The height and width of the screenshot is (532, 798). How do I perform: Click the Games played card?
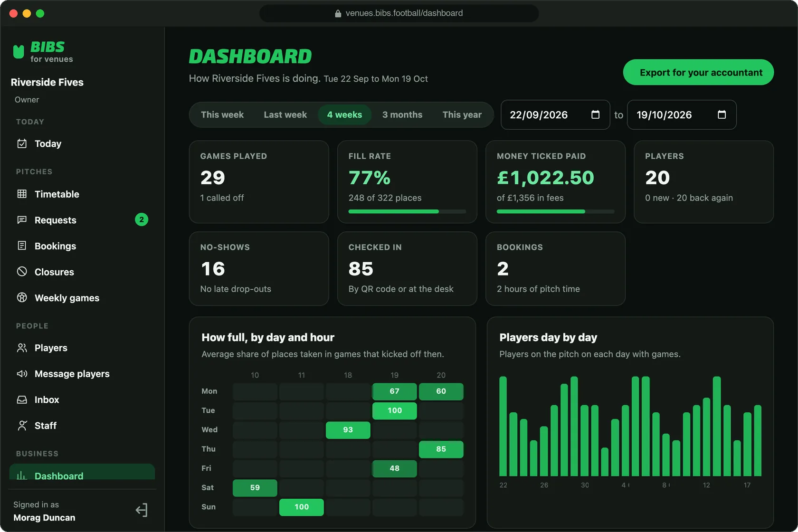point(259,182)
